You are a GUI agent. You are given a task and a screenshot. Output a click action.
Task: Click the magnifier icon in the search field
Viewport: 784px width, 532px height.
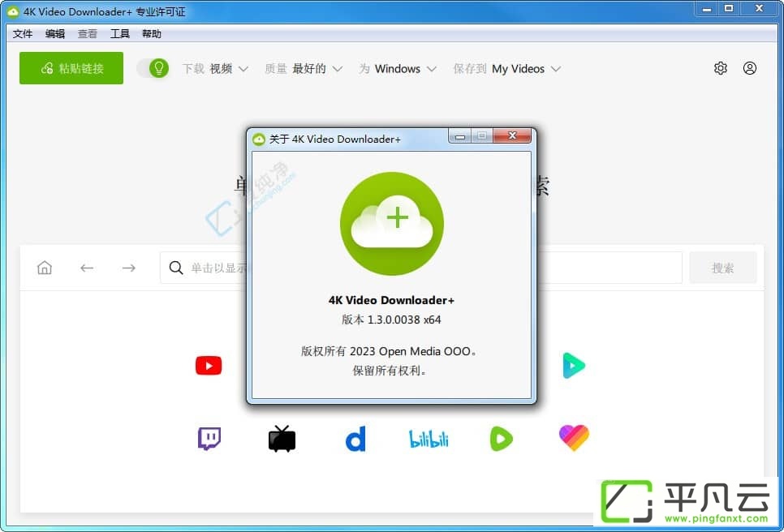tap(176, 268)
